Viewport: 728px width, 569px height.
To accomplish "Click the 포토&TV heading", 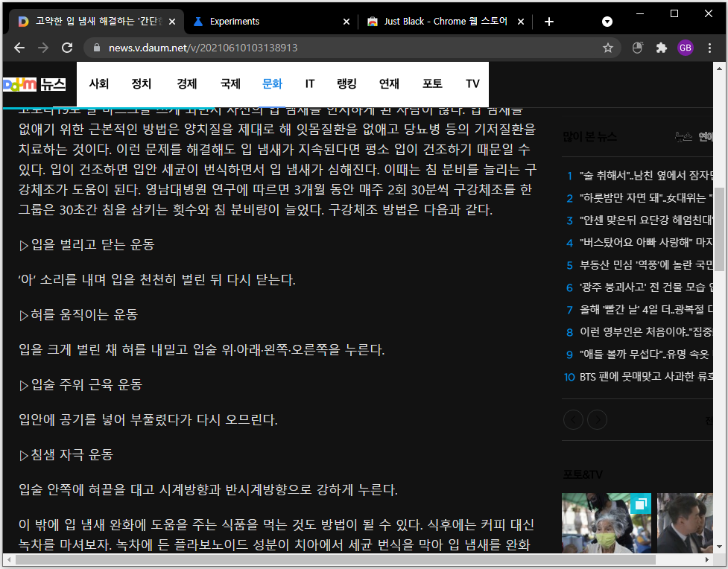I will coord(582,474).
